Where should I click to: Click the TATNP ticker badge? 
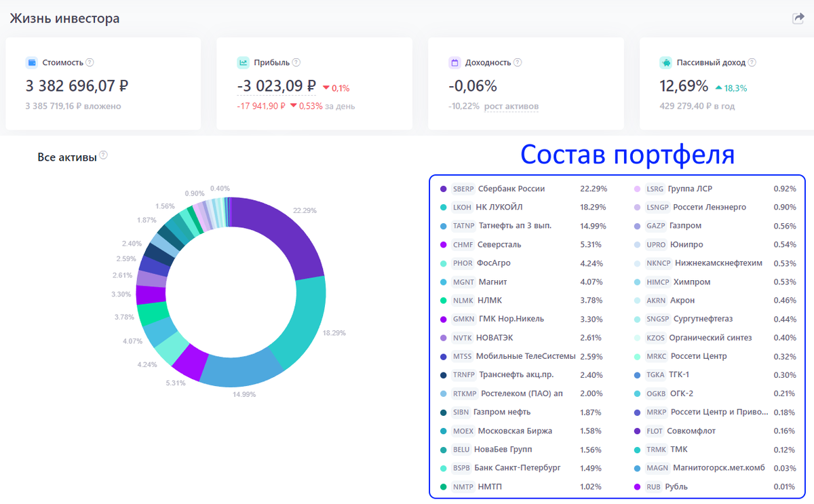463,226
